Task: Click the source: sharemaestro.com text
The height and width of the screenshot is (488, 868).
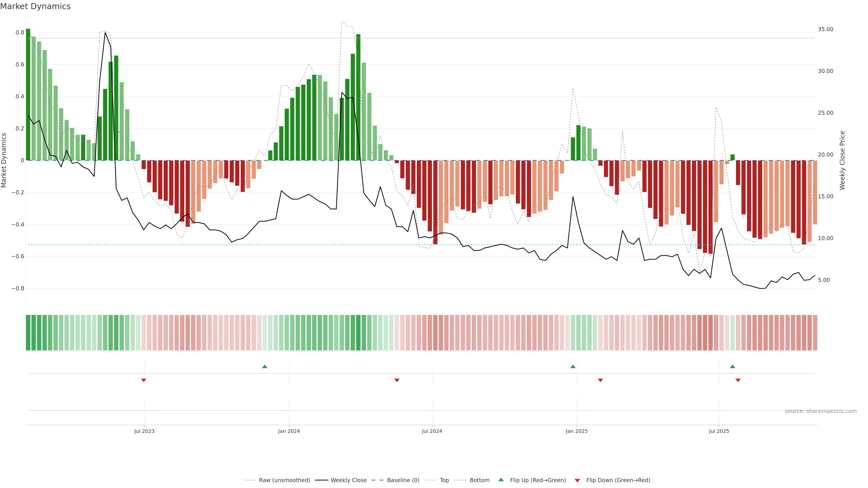Action: 821,411
